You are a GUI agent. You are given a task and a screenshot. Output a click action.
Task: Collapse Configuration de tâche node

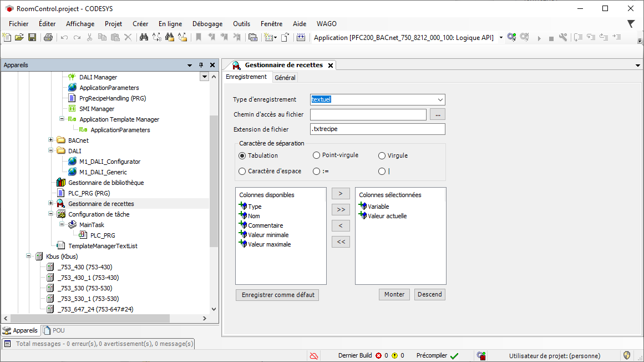[x=51, y=214]
